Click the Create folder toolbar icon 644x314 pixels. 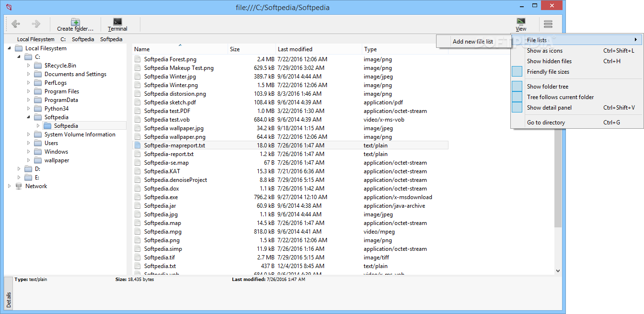click(x=75, y=22)
